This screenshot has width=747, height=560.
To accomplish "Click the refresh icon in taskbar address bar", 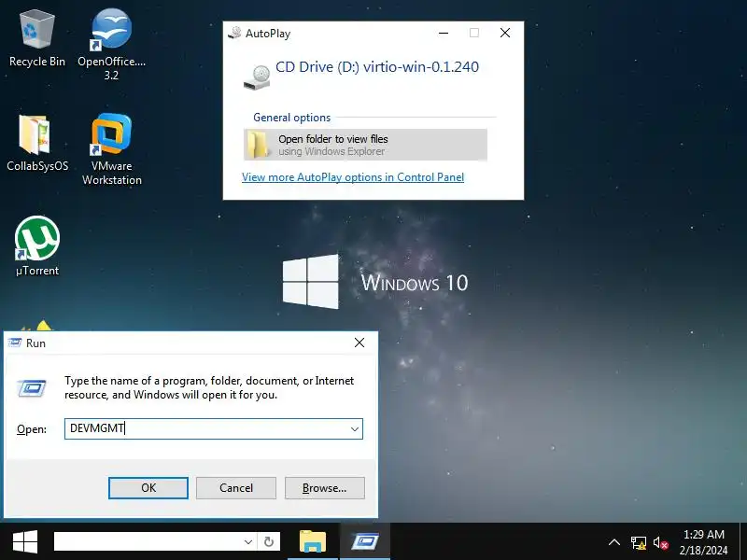I will point(269,541).
